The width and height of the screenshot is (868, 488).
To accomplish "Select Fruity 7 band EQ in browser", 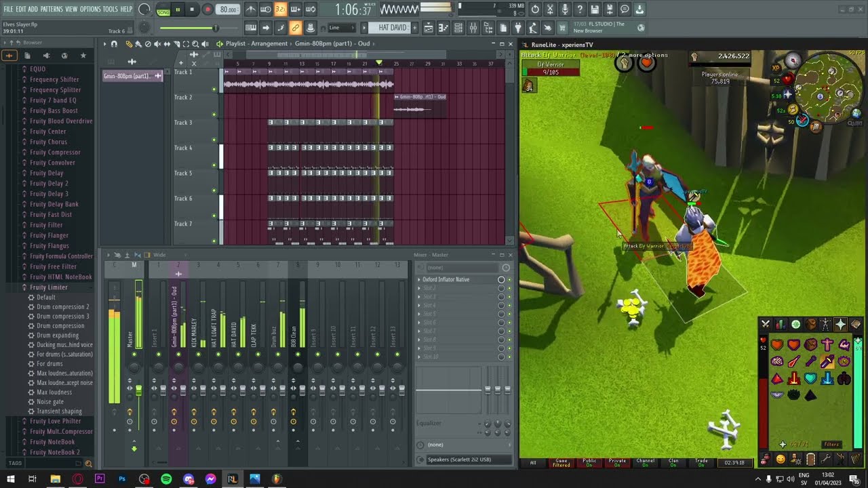I will tap(53, 100).
